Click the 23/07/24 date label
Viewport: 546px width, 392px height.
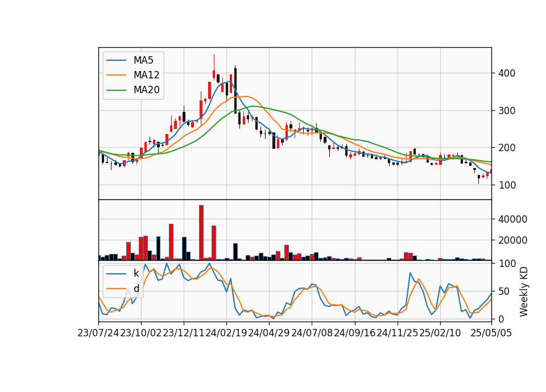98,333
